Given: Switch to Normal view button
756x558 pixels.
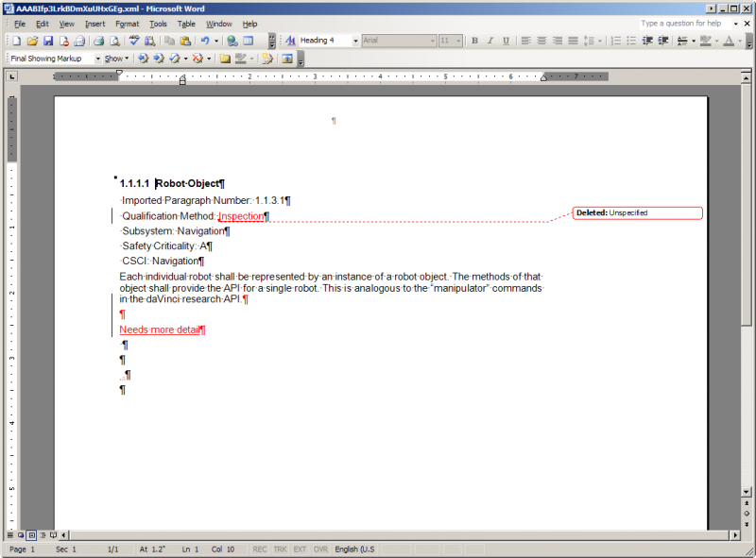Looking at the screenshot, I should [9, 535].
